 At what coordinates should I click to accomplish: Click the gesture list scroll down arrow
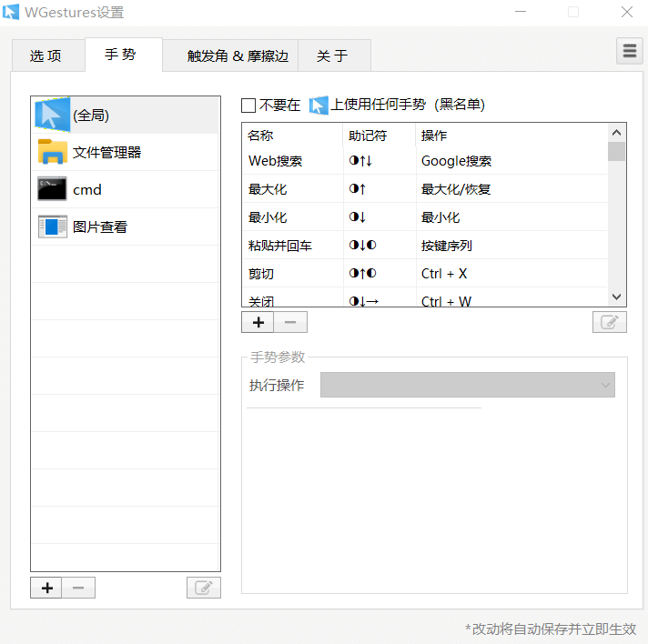pos(616,297)
